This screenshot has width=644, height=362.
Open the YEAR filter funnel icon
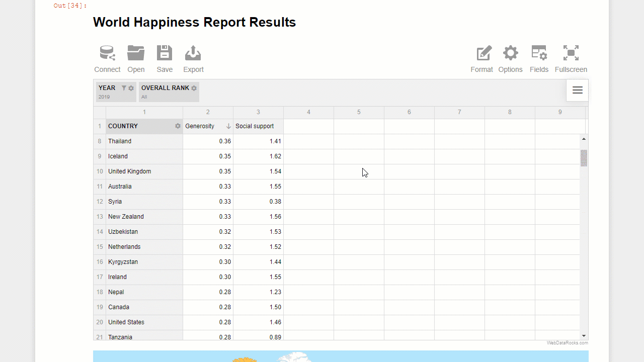(124, 88)
